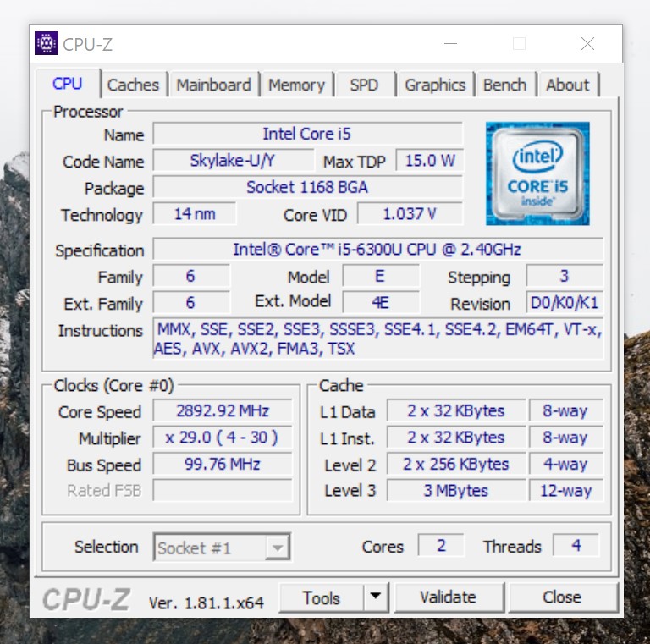The image size is (650, 644).
Task: Click the 12-way Level 3 associativity value
Action: pos(566,490)
